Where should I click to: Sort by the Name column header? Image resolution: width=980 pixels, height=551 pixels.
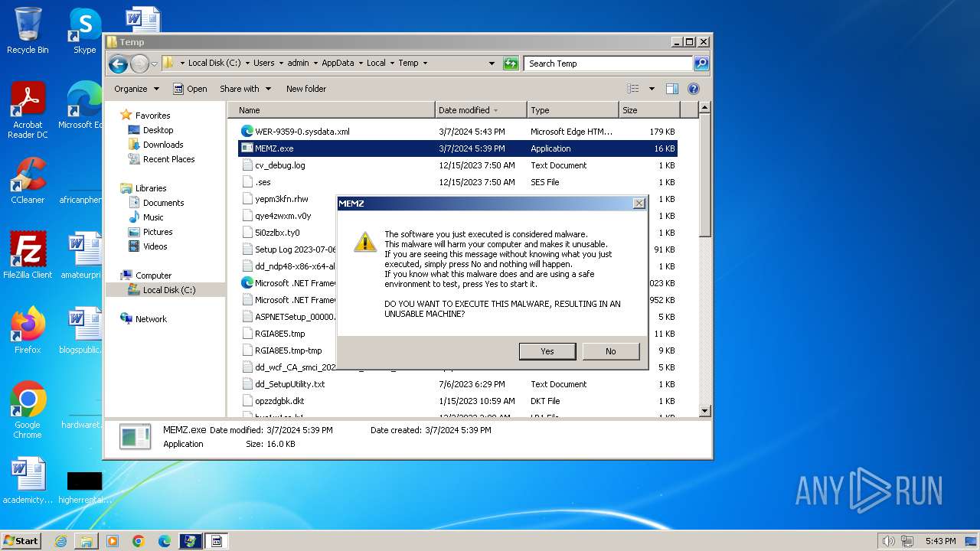click(x=332, y=110)
